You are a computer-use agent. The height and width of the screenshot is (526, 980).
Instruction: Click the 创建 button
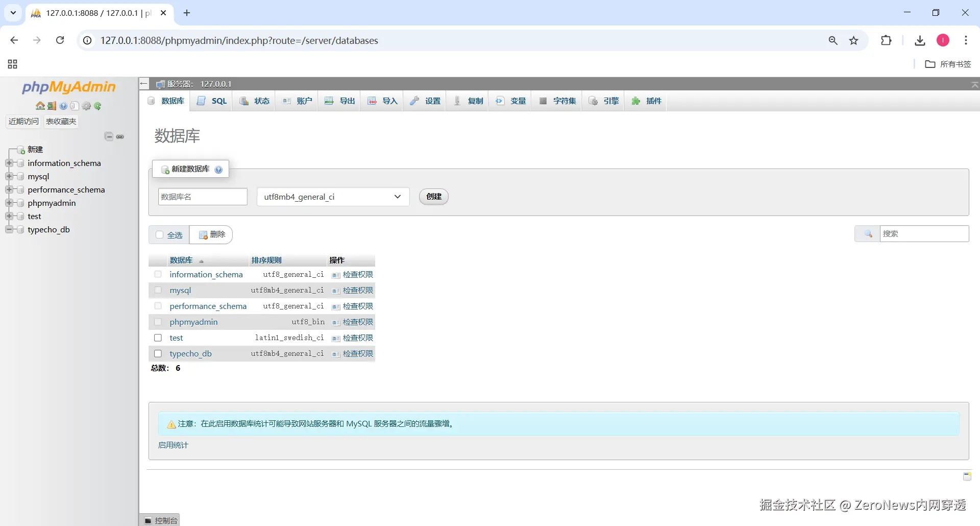[434, 197]
